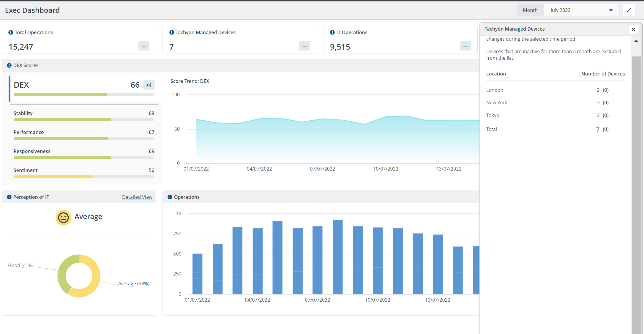Click the Total Operations trend dash button

point(144,46)
